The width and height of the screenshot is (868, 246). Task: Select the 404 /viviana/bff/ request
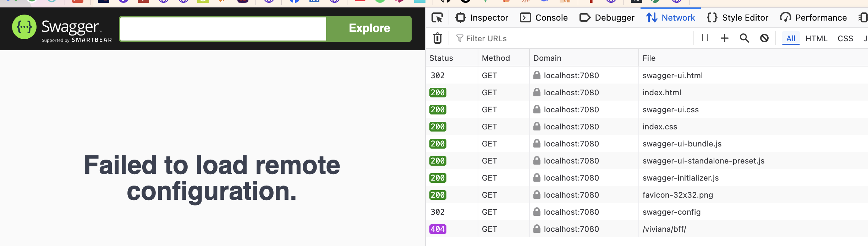(647, 229)
